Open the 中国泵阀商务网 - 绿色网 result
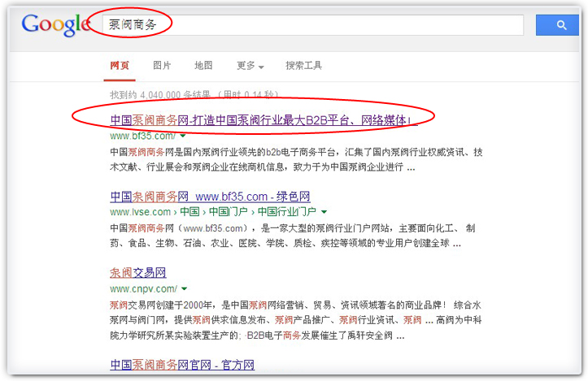The width and height of the screenshot is (588, 381). 210,197
